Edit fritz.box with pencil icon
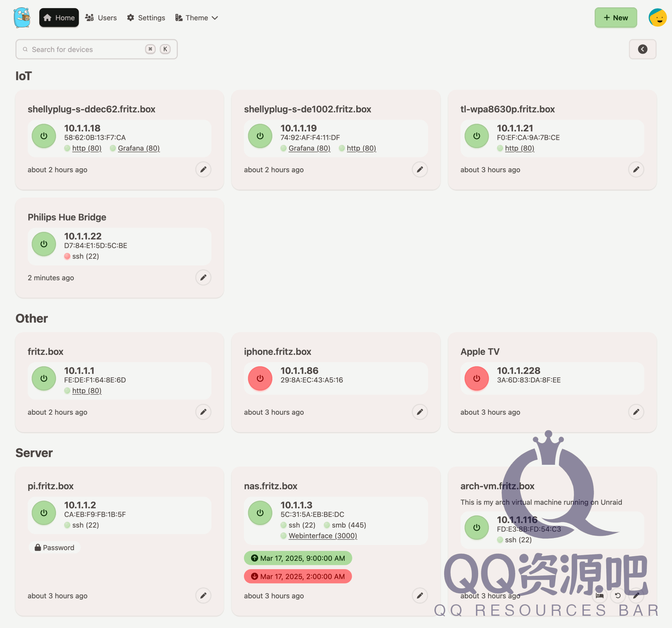Screen dimensions: 672x628 pyautogui.click(x=203, y=412)
